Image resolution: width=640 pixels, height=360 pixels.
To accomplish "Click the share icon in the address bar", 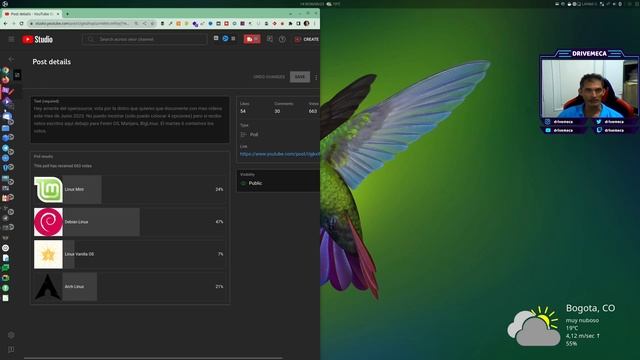I will coord(144,24).
